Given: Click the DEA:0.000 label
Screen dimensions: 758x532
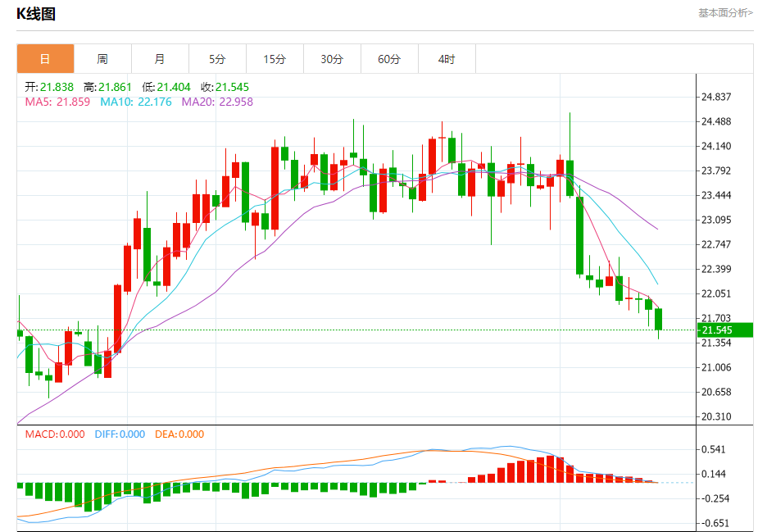Looking at the screenshot, I should tap(179, 434).
